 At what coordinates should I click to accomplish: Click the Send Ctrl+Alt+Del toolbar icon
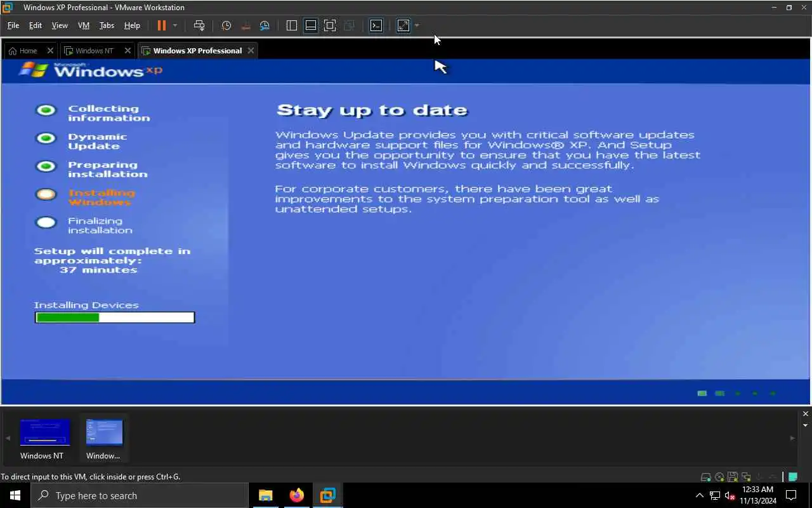point(199,25)
